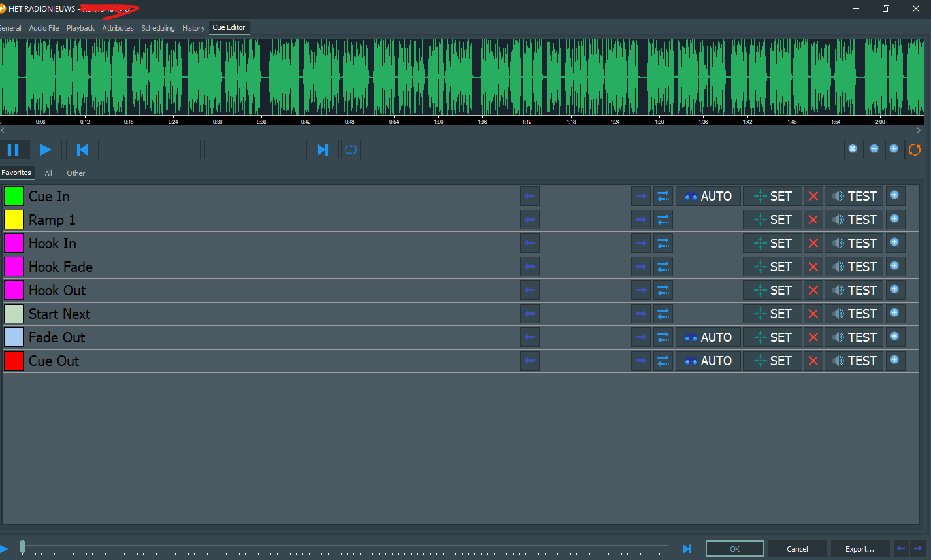931x560 pixels.
Task: Switch to the Playback tab
Action: click(x=80, y=28)
